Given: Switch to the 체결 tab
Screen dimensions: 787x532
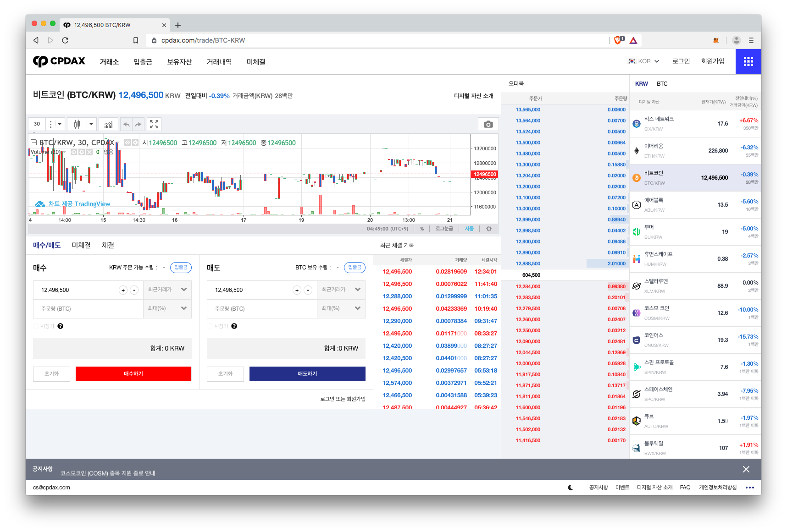Looking at the screenshot, I should coord(108,246).
